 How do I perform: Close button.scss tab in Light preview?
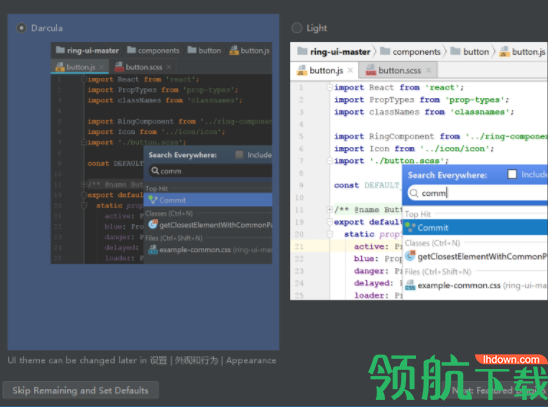[x=428, y=71]
